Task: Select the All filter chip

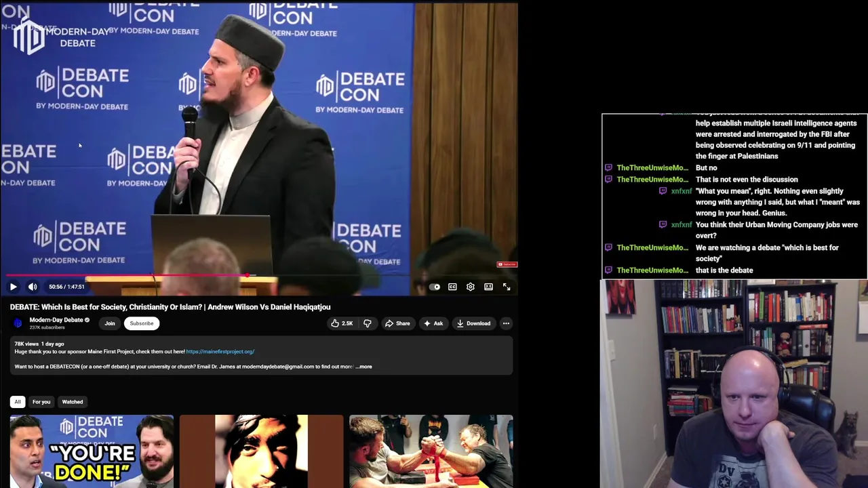Action: [x=18, y=402]
